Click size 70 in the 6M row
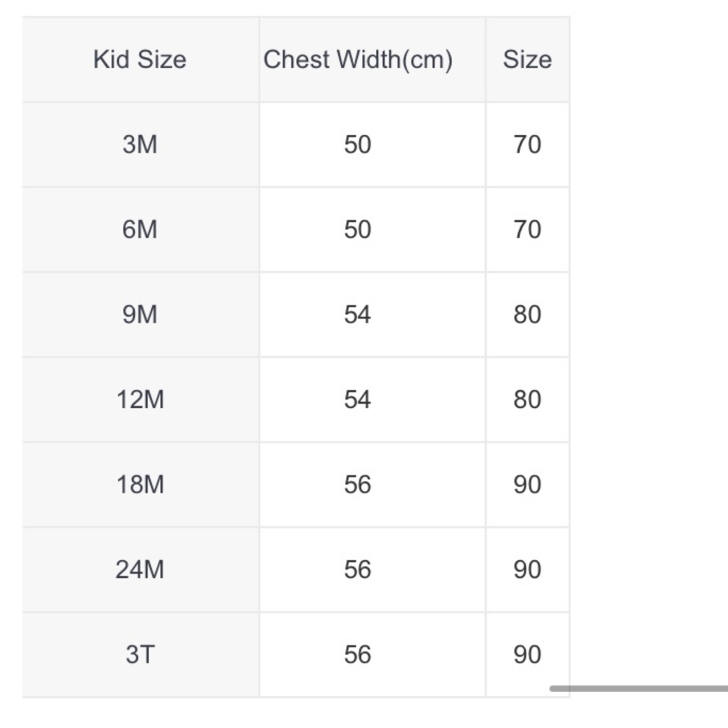Screen dimensions: 728x728 tap(528, 230)
